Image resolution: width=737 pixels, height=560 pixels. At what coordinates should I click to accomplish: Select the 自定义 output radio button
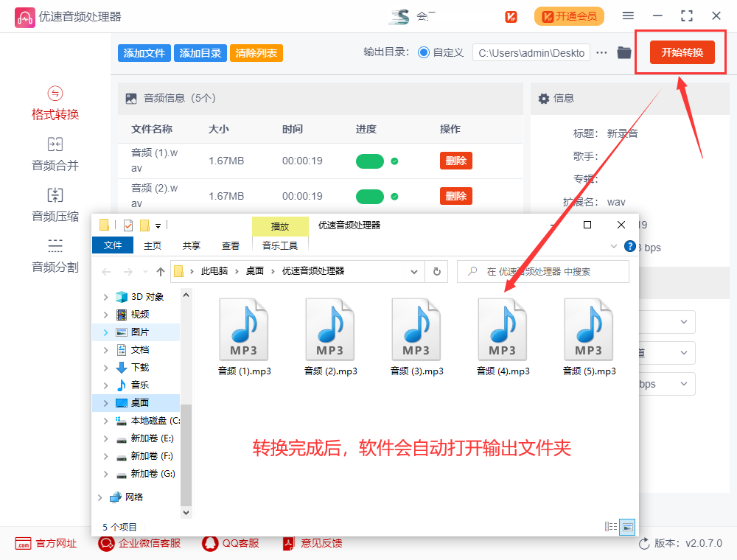tap(424, 52)
